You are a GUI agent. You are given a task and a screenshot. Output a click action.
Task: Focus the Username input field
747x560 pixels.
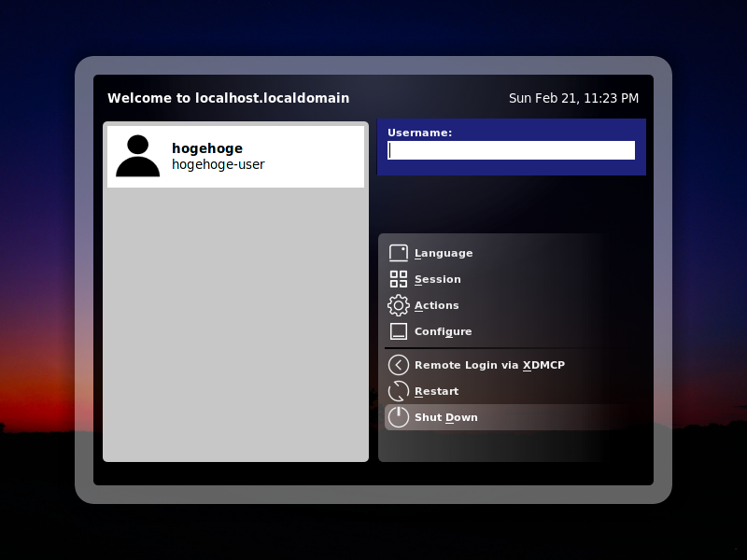click(x=511, y=150)
